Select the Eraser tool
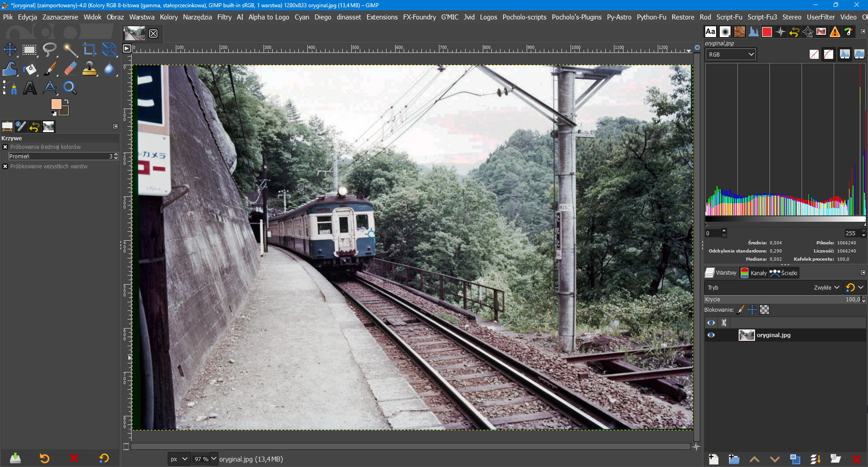Viewport: 868px width, 467px height. pos(70,69)
